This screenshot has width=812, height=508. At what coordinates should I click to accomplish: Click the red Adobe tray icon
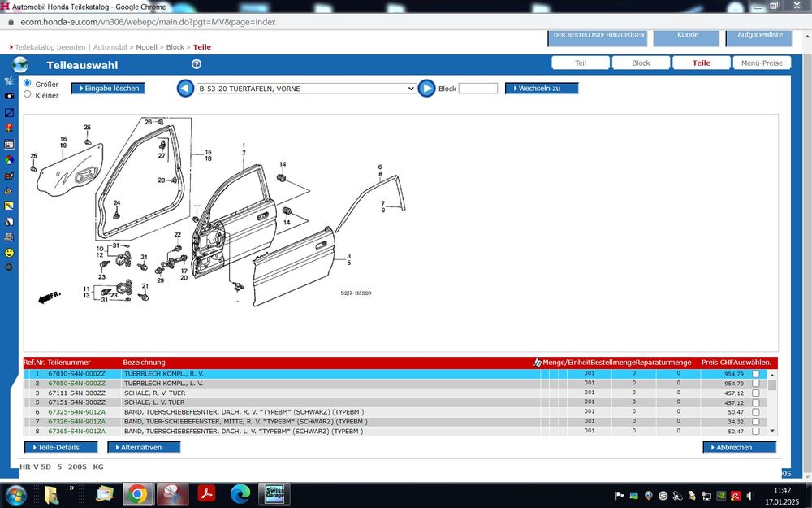tap(735, 496)
